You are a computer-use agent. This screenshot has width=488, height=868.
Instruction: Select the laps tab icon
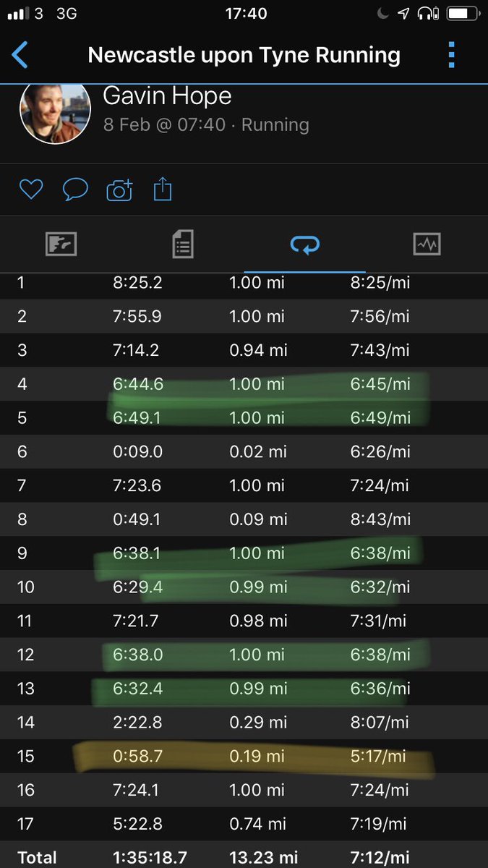(x=304, y=245)
